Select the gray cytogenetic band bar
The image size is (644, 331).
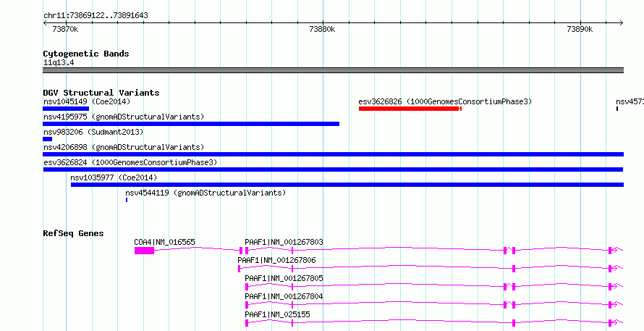pyautogui.click(x=333, y=70)
